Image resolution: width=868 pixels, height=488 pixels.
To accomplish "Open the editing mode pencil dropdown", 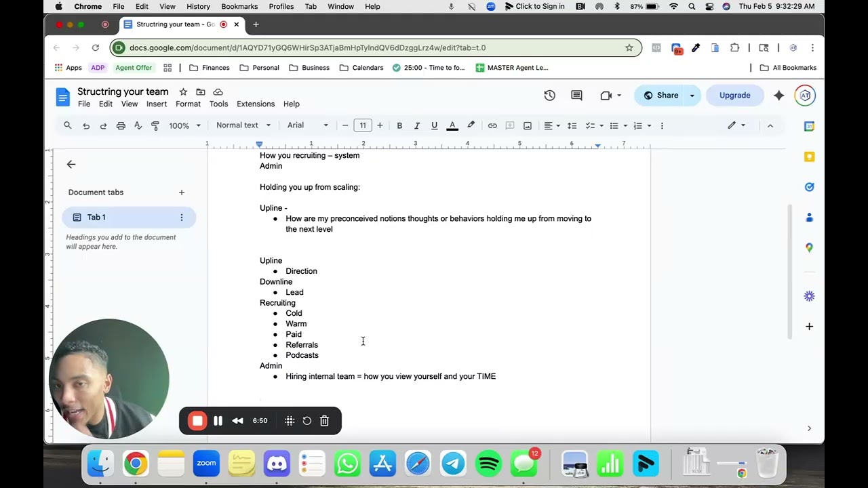I will 736,125.
